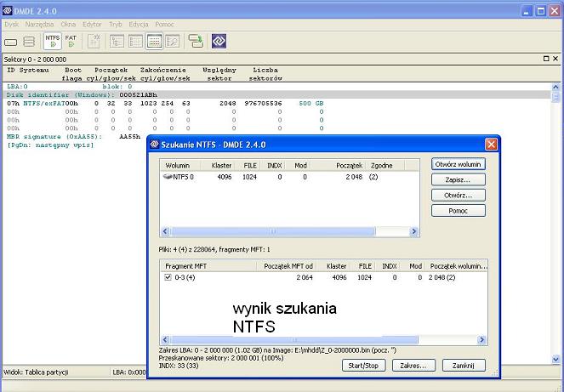Minimize the DMDE 2.4.0 window
The height and width of the screenshot is (392, 564).
527,11
